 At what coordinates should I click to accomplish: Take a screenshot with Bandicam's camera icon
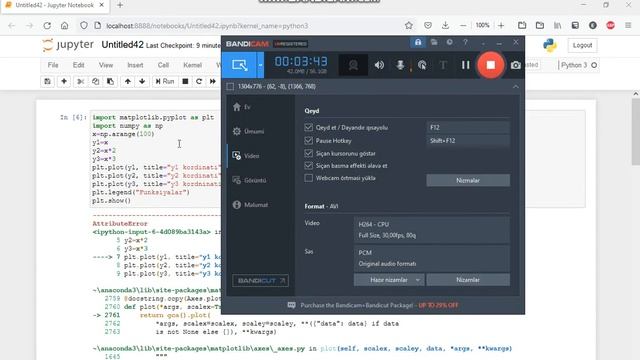point(516,65)
